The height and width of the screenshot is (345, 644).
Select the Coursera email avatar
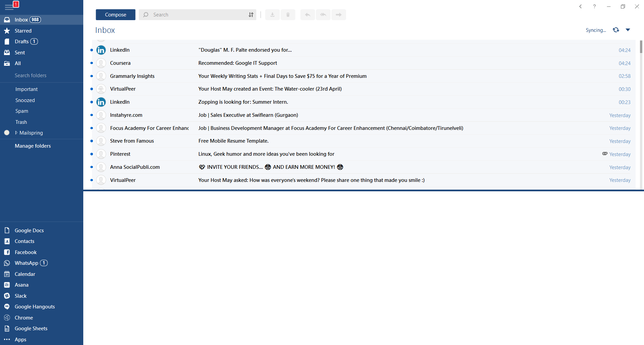click(x=101, y=63)
